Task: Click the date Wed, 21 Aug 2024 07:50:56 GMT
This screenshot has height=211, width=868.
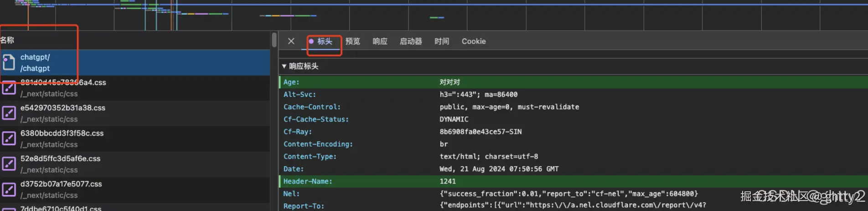Action: click(499, 169)
